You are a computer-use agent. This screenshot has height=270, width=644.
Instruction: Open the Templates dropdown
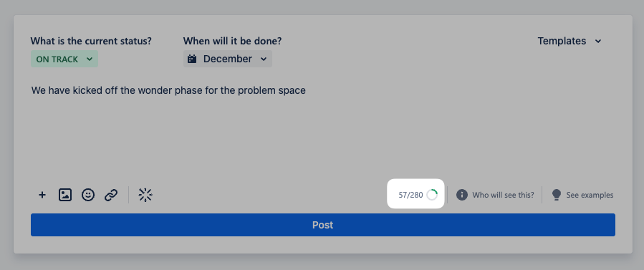click(569, 41)
